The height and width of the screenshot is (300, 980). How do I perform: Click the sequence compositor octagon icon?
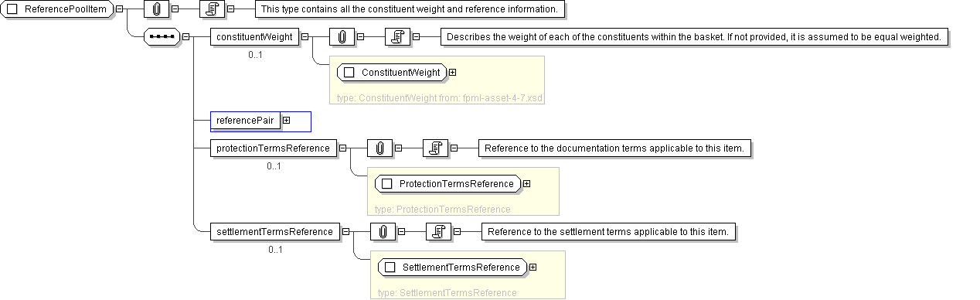click(162, 36)
